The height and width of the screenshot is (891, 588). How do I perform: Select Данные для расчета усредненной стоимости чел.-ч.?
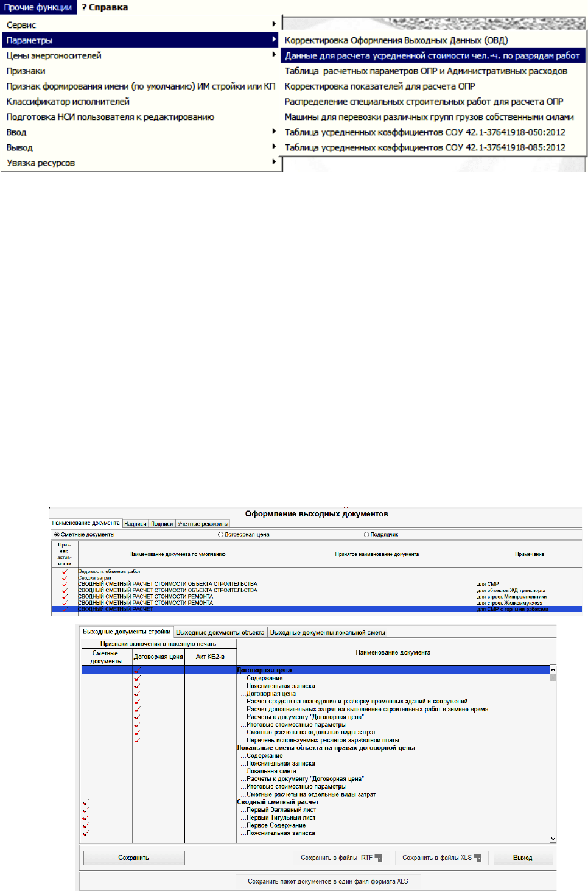(432, 55)
